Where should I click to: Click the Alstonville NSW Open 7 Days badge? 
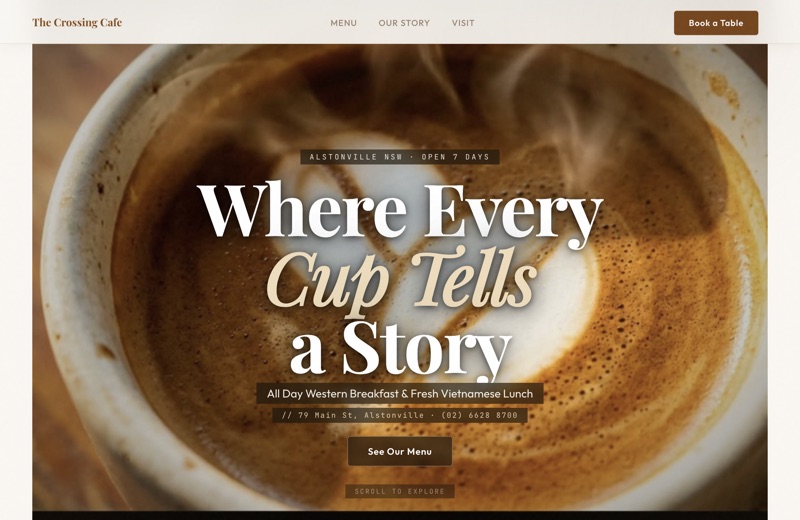click(399, 157)
